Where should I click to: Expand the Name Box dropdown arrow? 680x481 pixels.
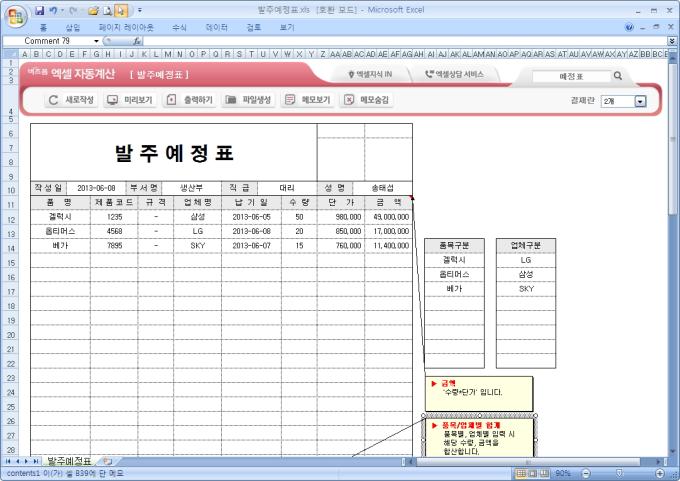pos(96,41)
